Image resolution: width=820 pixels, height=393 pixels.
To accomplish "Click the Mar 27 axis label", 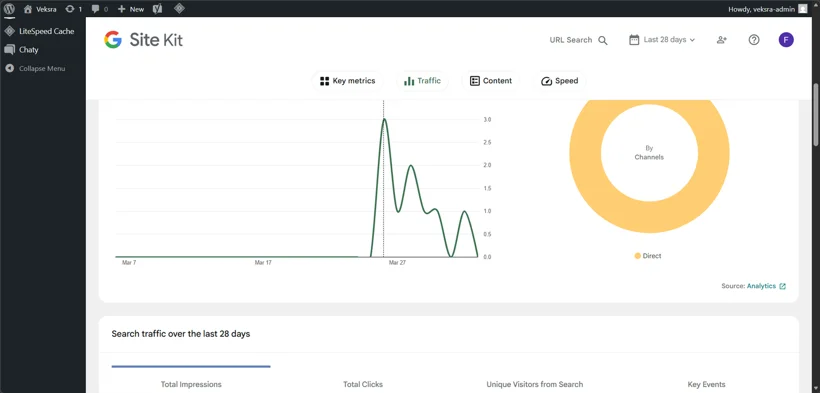I will (x=397, y=263).
